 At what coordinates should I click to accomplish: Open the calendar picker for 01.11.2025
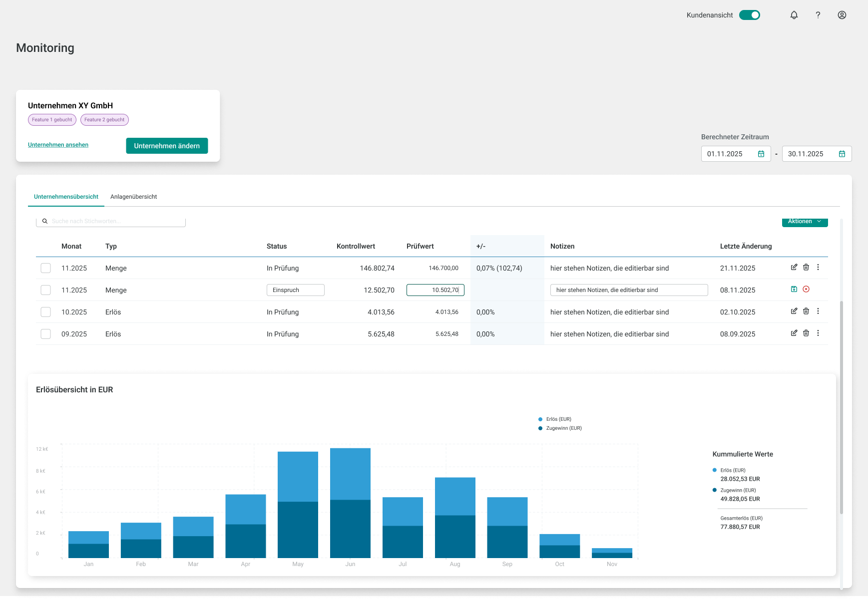click(x=762, y=154)
